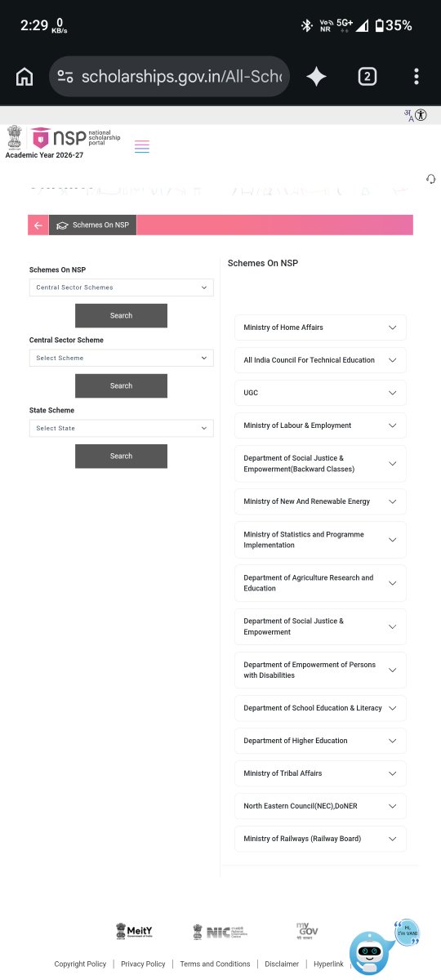Click Search under State Scheme
The height and width of the screenshot is (980, 441).
(121, 456)
